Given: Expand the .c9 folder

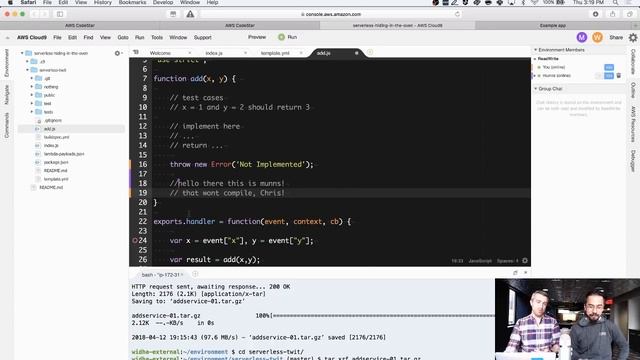Looking at the screenshot, I should click(x=27, y=62).
